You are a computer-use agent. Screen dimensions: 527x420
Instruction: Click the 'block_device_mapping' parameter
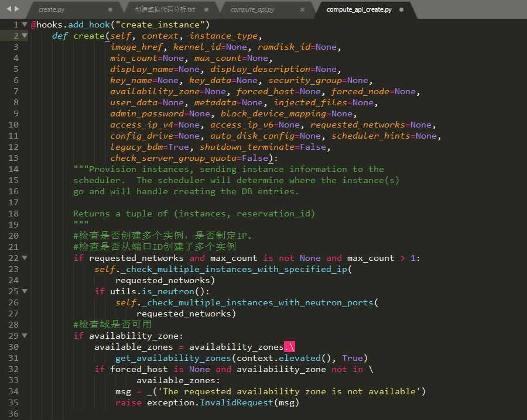pyautogui.click(x=273, y=113)
